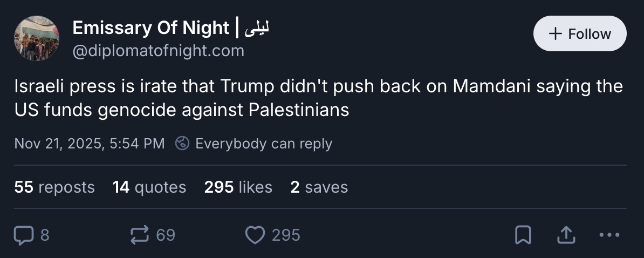This screenshot has width=644, height=258.
Task: View who gave the 295 likes
Action: tap(238, 187)
